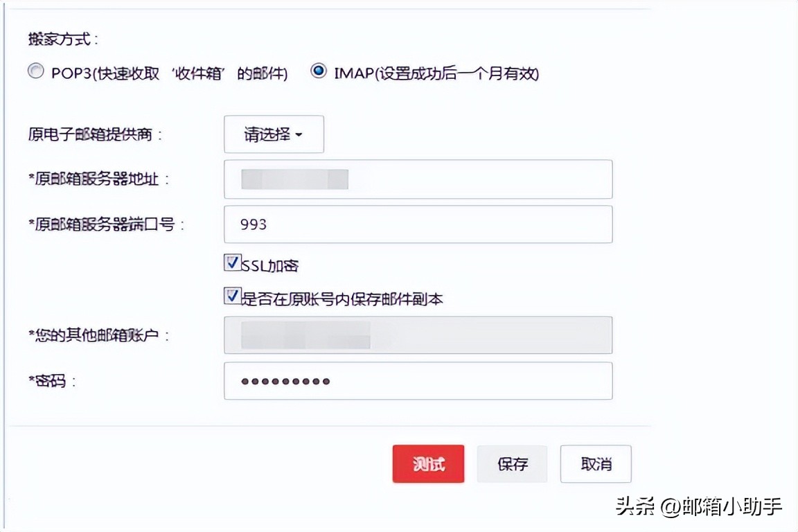Select the port number field showing 993
This screenshot has width=798, height=532.
pyautogui.click(x=418, y=224)
